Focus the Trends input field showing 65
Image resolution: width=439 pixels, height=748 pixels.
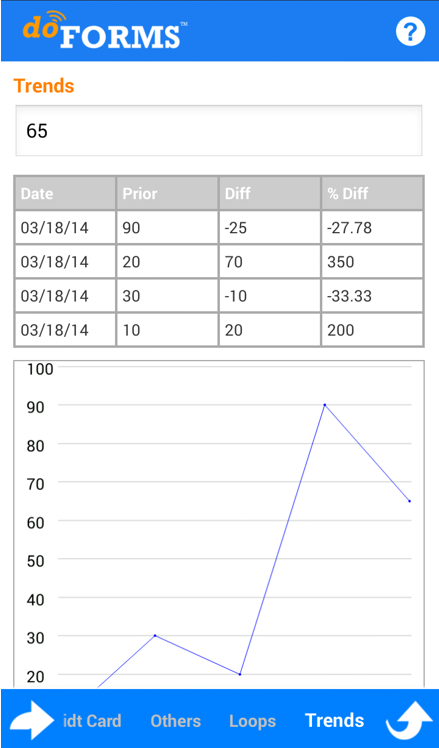(219, 130)
